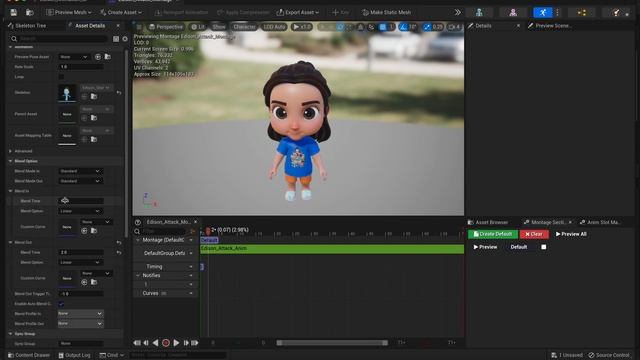The width and height of the screenshot is (640, 360).
Task: Browse to Parent Asset folder icon
Action: tap(94, 118)
